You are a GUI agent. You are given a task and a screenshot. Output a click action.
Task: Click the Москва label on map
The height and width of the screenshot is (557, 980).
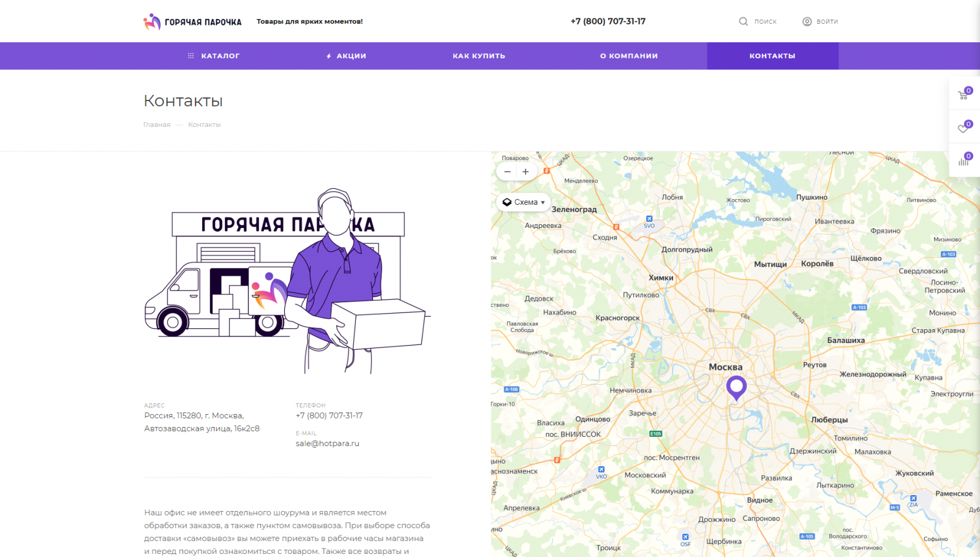coord(726,367)
